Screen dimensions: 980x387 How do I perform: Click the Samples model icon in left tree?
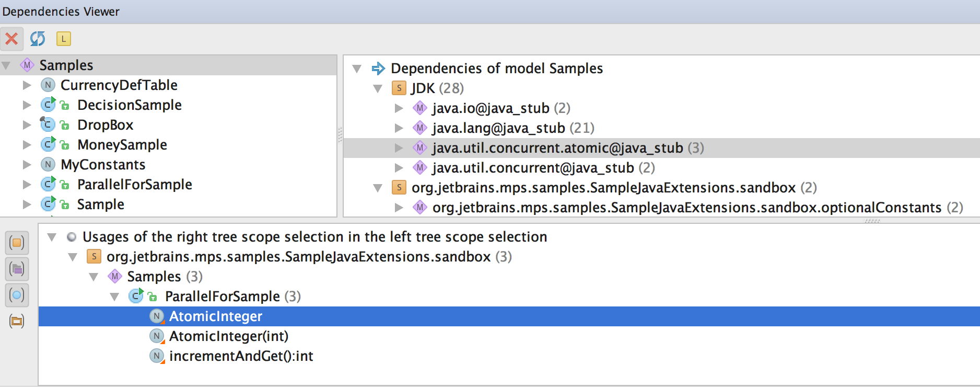coord(27,65)
